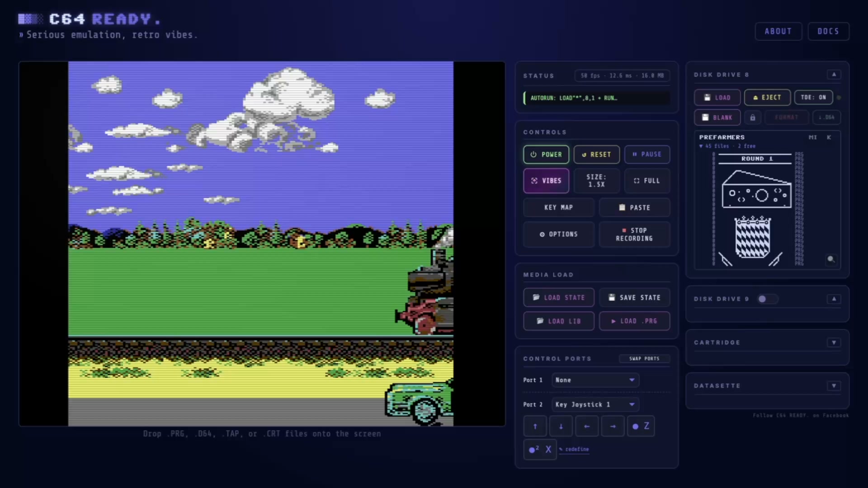Click the fire button mapped to Z
The height and width of the screenshot is (488, 868).
click(x=641, y=426)
